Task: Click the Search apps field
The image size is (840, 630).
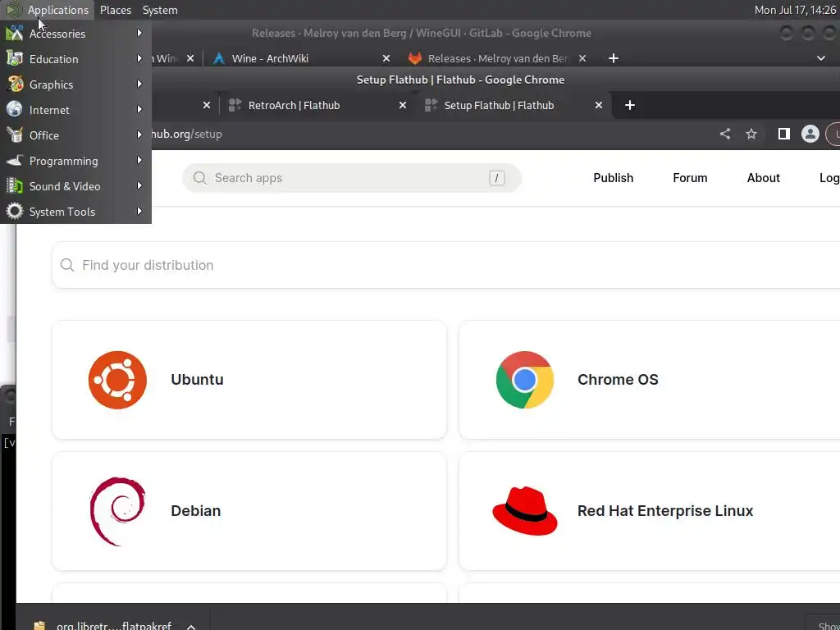Action: 351,178
